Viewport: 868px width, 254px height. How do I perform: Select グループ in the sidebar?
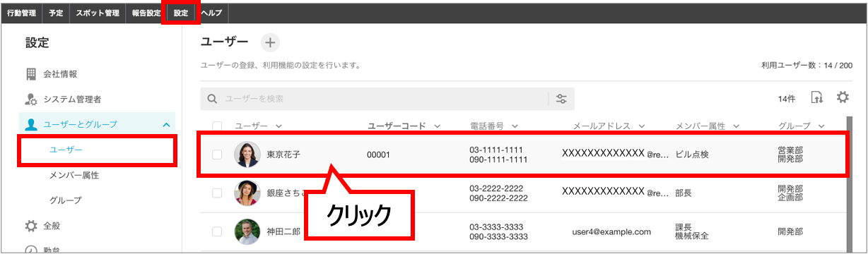pyautogui.click(x=66, y=200)
